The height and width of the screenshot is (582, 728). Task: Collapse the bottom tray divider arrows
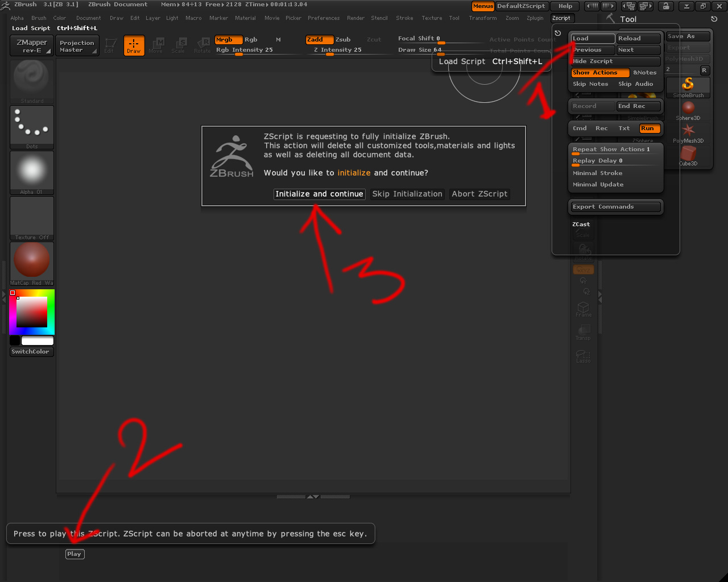313,497
